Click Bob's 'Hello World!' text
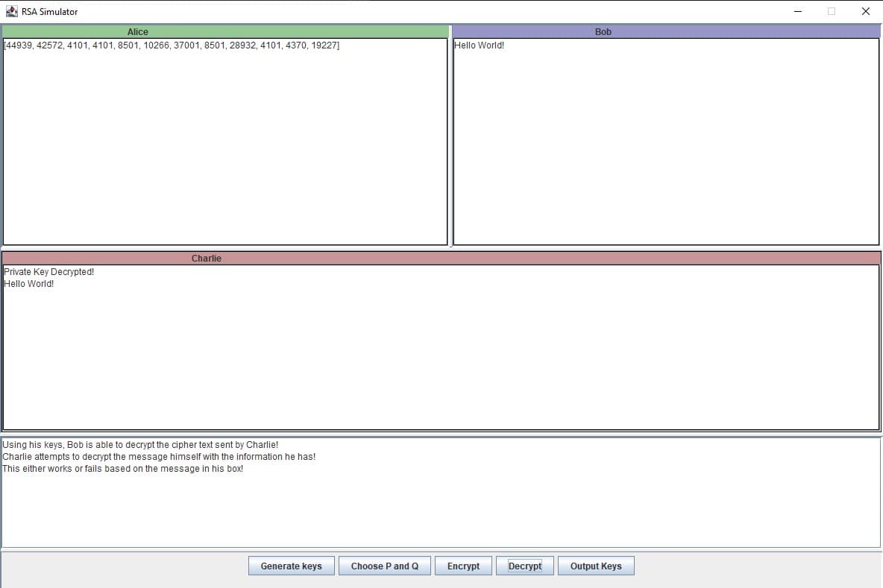 coord(480,45)
